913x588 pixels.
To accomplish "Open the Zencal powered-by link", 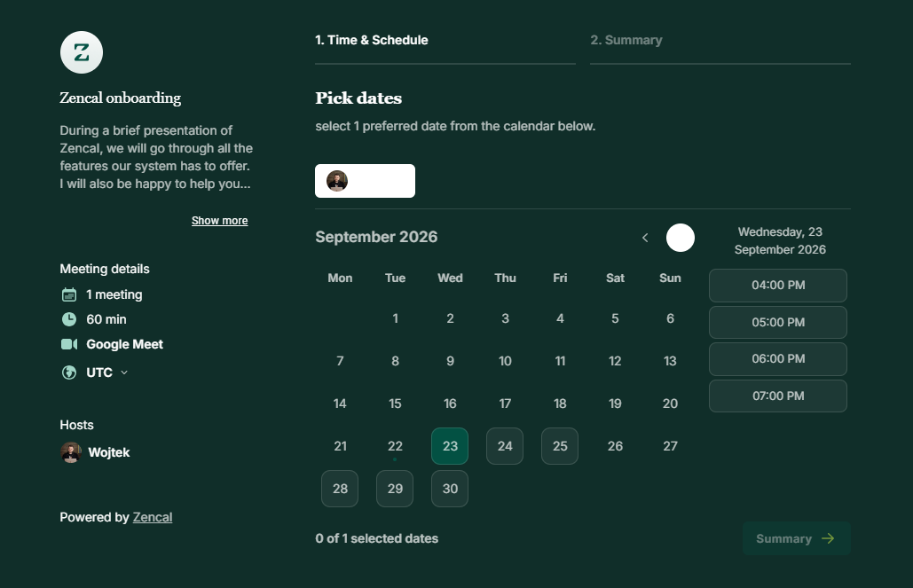I will pyautogui.click(x=153, y=517).
